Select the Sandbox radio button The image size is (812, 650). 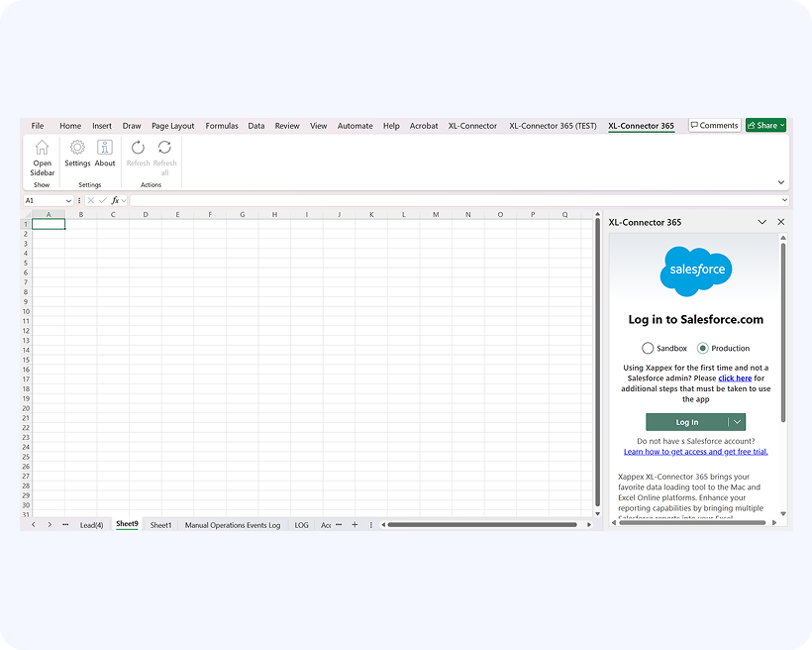pyautogui.click(x=648, y=349)
